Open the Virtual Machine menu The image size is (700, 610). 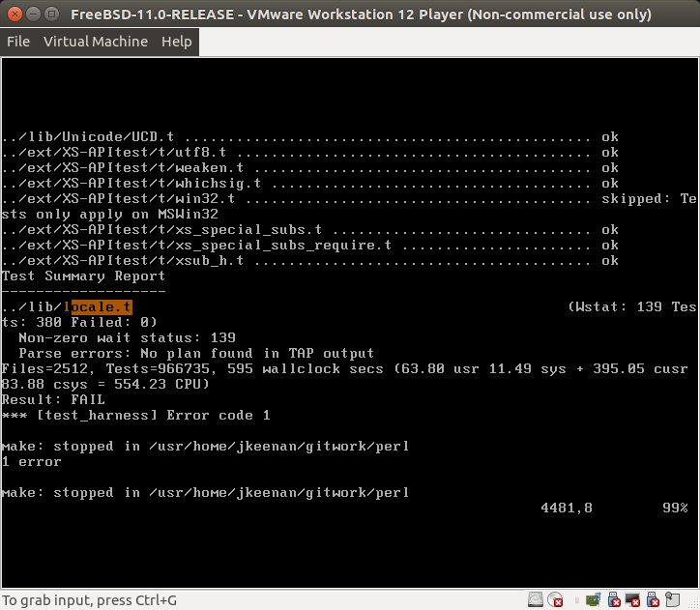[x=96, y=42]
